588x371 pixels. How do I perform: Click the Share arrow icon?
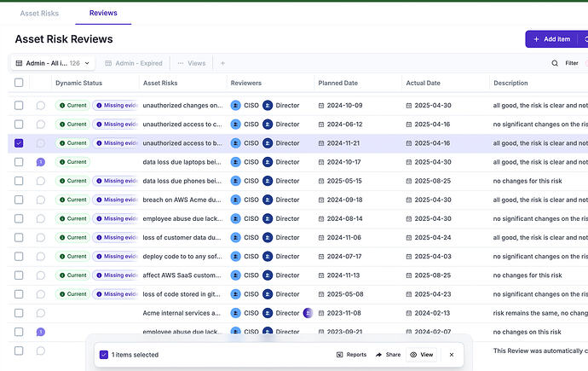[378, 355]
